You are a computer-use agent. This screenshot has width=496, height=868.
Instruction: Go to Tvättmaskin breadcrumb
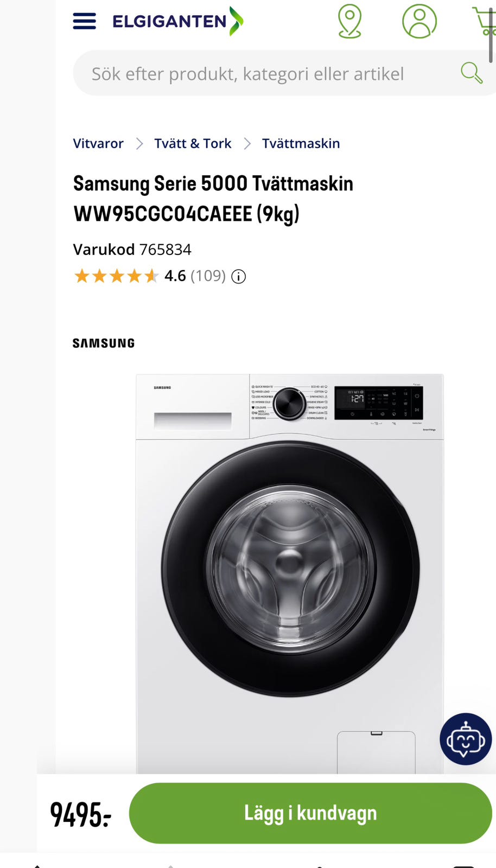click(x=301, y=143)
